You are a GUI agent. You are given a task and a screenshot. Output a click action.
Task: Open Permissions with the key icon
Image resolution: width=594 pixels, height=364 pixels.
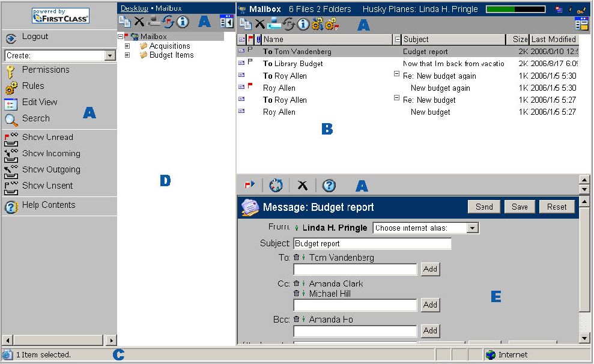click(x=11, y=71)
